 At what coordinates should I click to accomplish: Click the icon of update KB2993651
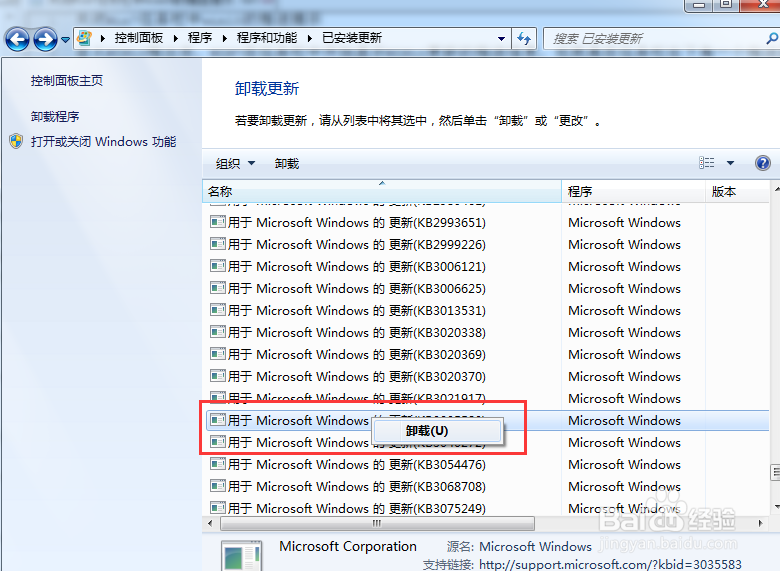pos(218,222)
